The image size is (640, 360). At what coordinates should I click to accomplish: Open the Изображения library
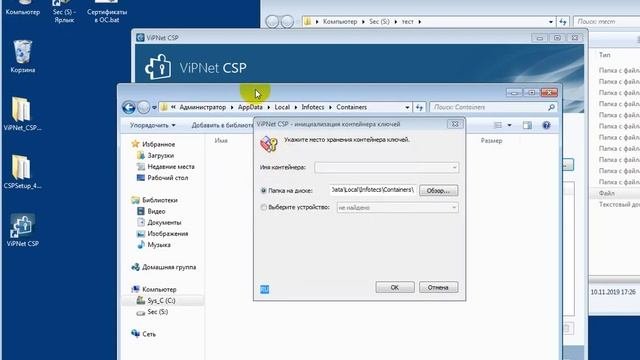(167, 233)
